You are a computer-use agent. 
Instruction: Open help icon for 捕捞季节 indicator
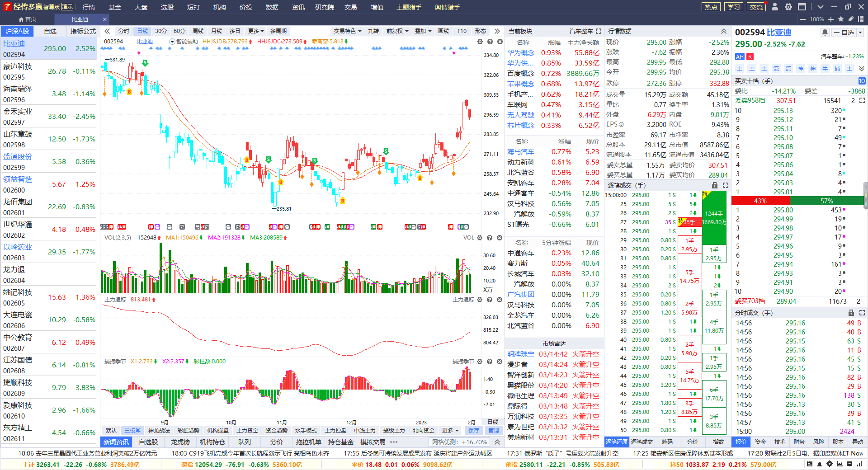coord(490,362)
